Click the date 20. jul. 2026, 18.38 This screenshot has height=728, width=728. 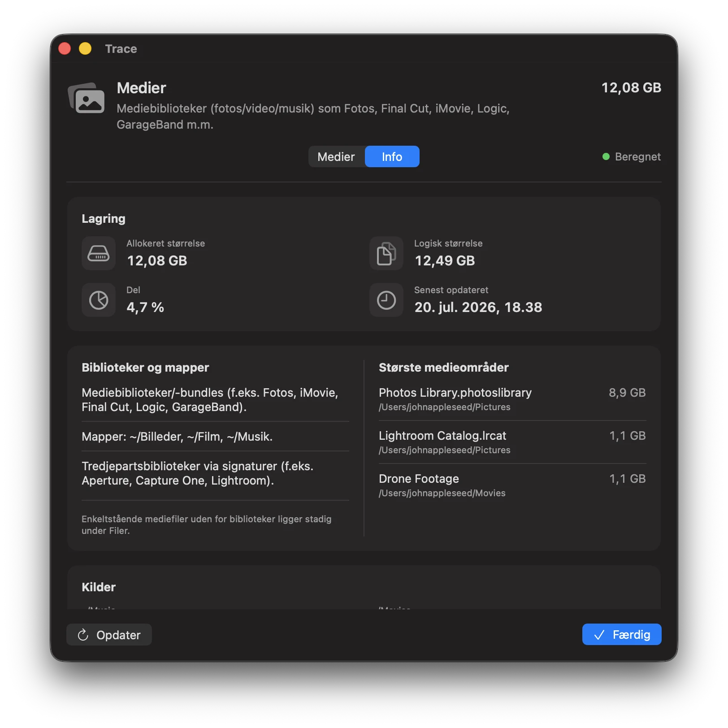[478, 307]
